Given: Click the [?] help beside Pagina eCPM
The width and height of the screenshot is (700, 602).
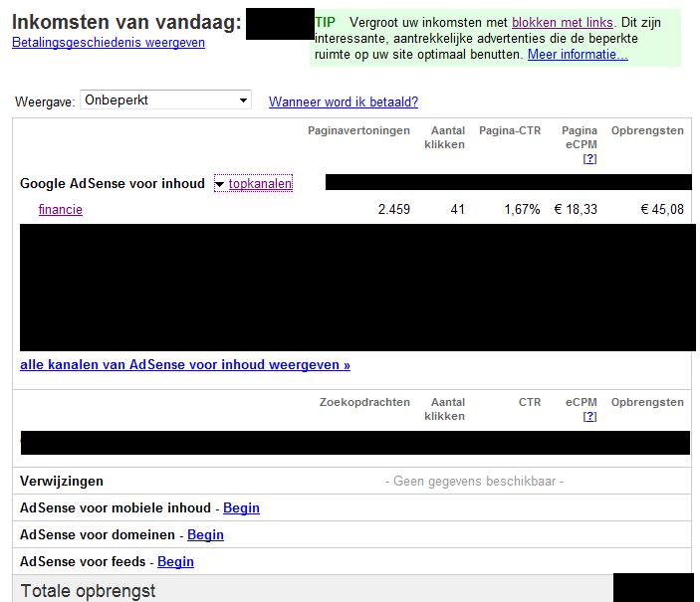Looking at the screenshot, I should tap(589, 158).
